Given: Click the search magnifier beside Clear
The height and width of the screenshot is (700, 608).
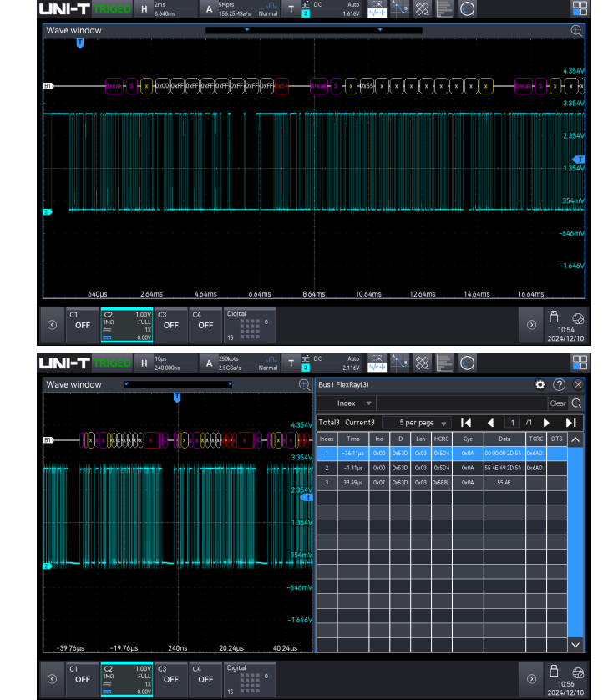Looking at the screenshot, I should click(576, 403).
